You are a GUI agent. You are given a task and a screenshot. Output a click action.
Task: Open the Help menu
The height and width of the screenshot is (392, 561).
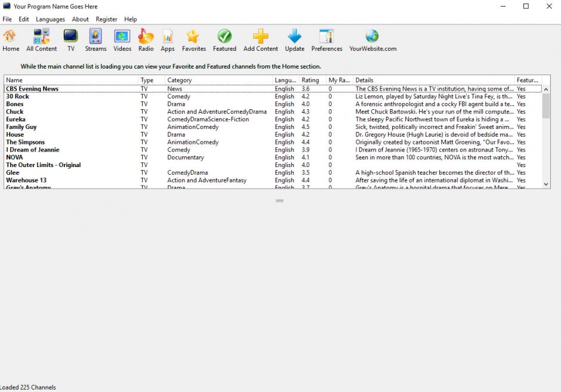coord(130,19)
